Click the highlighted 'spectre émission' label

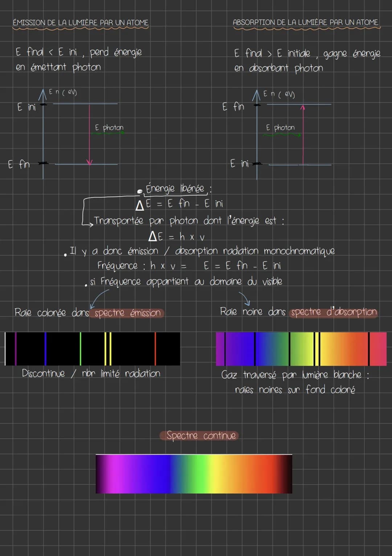(x=127, y=313)
